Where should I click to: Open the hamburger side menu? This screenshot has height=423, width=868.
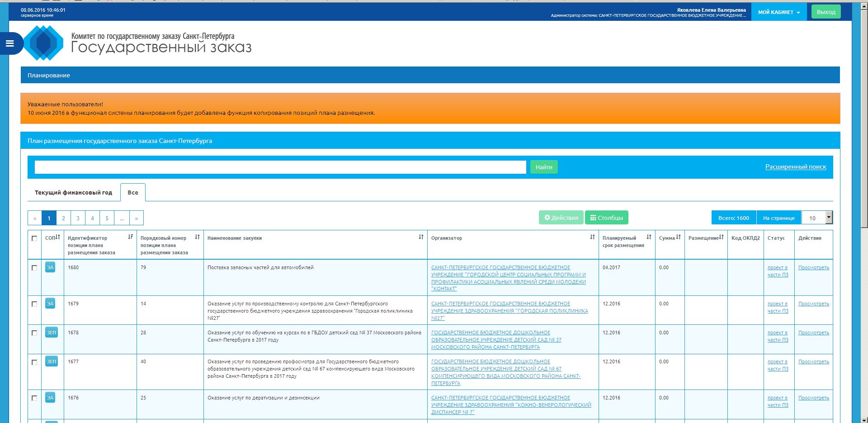tap(9, 43)
